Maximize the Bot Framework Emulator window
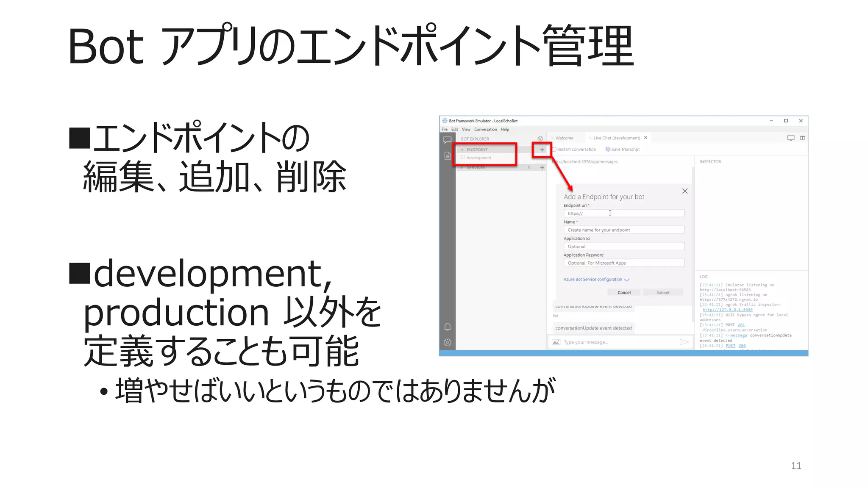 click(x=786, y=121)
